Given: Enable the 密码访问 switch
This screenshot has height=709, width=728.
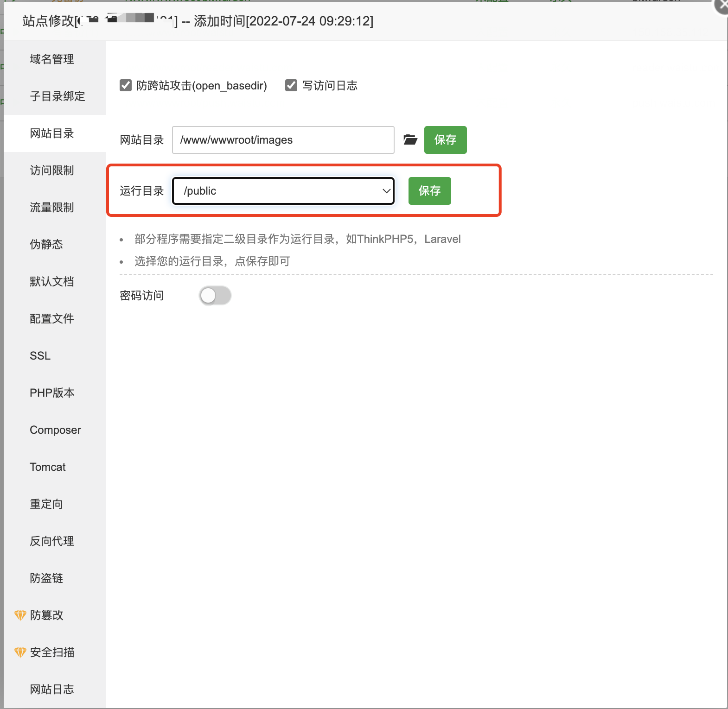Looking at the screenshot, I should coord(215,296).
